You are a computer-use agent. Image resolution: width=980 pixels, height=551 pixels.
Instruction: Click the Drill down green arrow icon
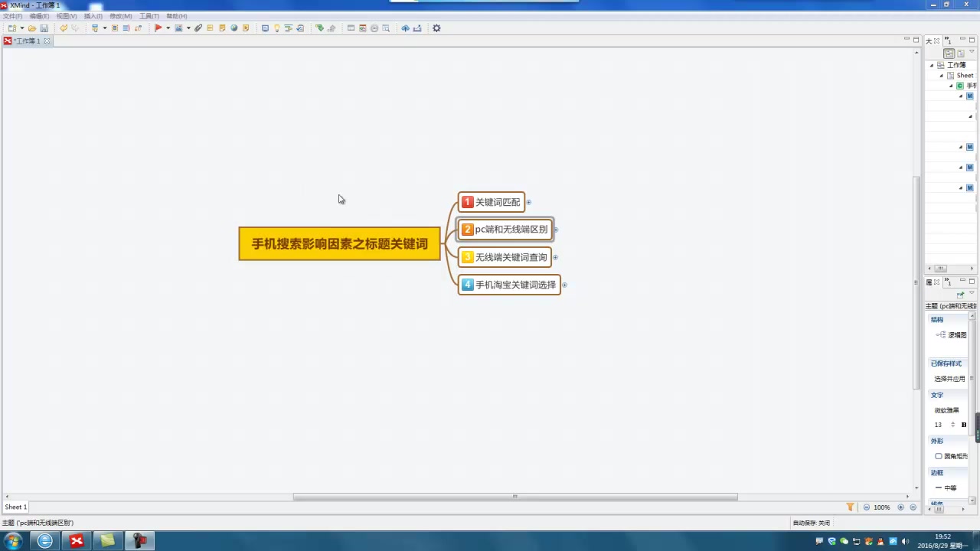319,28
